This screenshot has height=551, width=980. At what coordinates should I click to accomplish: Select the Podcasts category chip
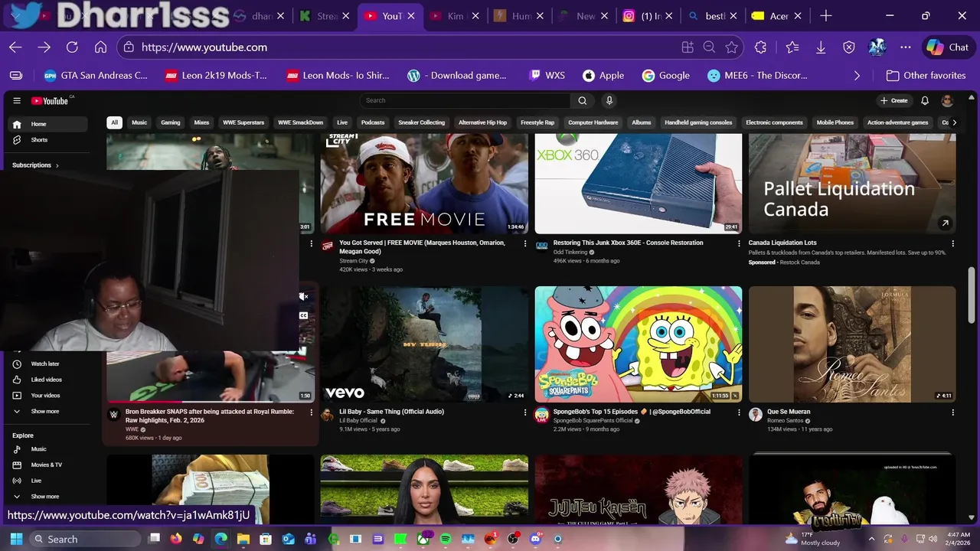[373, 122]
